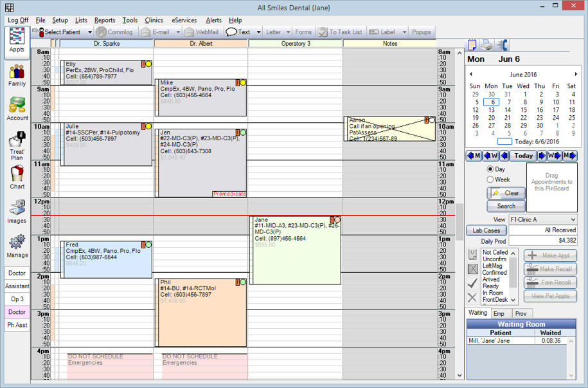Select June 15 in the mini calendar
Image resolution: width=588 pixels, height=388 pixels.
click(523, 109)
